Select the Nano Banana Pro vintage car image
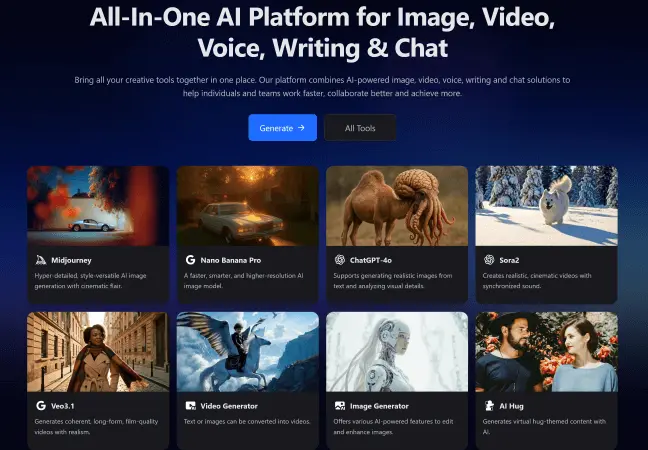 click(247, 206)
